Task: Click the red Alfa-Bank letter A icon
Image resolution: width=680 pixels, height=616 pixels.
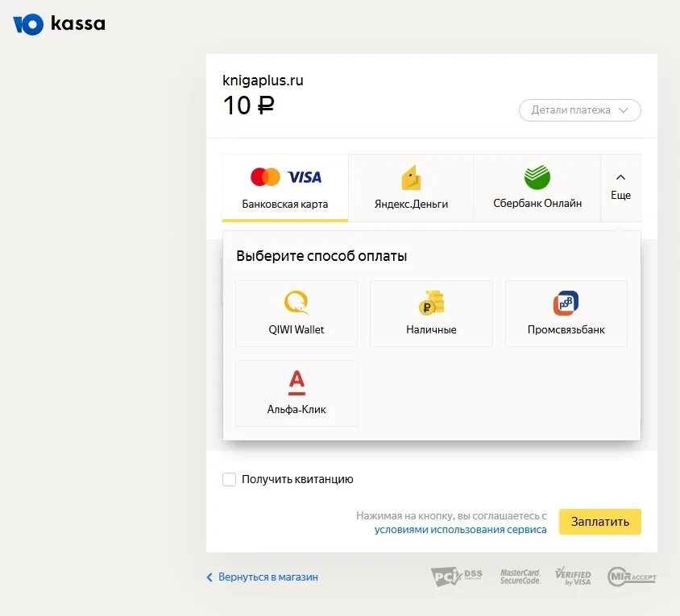Action: click(296, 382)
